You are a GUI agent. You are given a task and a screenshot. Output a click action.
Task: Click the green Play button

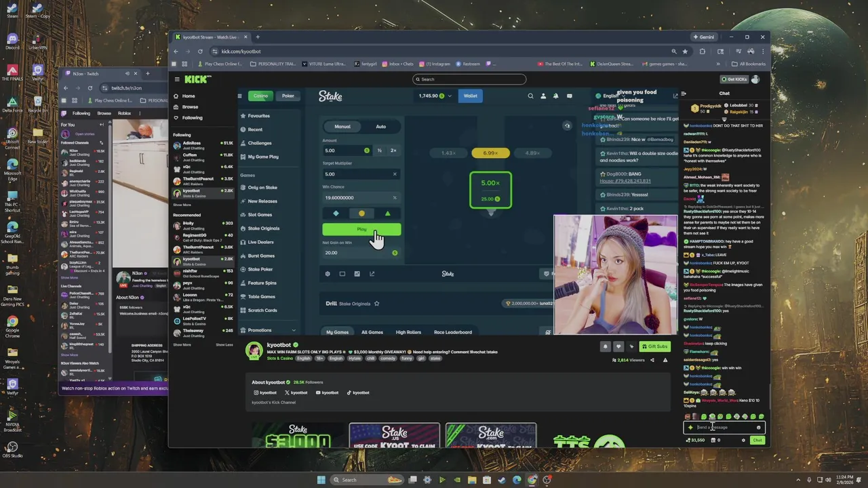(x=361, y=230)
